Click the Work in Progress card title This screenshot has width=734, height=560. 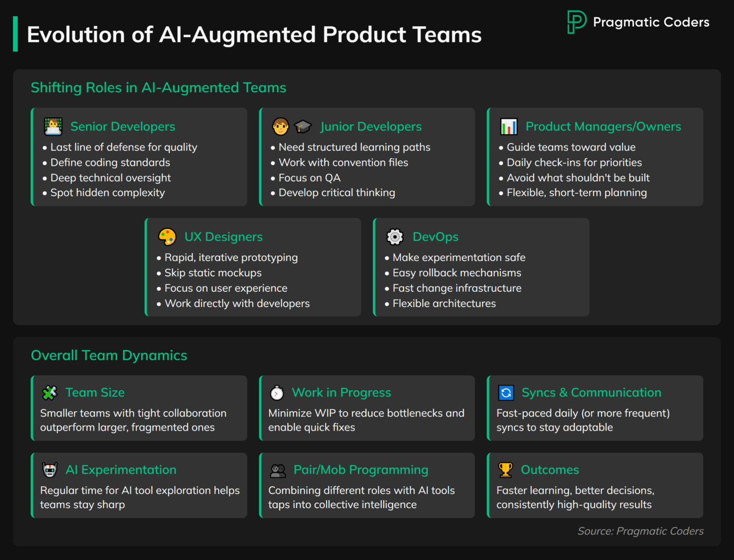pyautogui.click(x=341, y=392)
